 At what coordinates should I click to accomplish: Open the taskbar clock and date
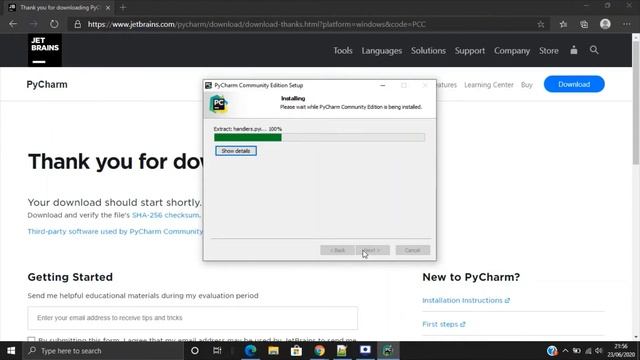click(x=621, y=351)
